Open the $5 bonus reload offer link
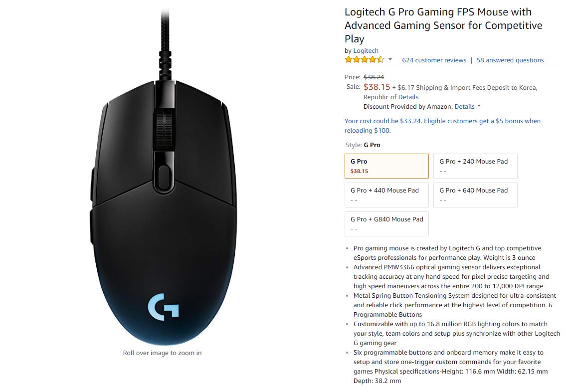This screenshot has width=570, height=392. (x=442, y=126)
